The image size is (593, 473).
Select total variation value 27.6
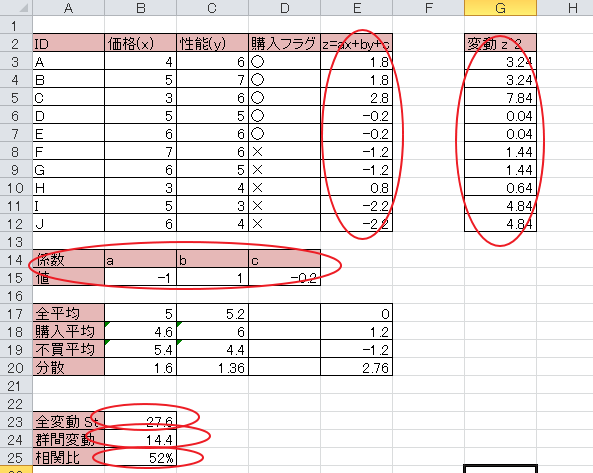(x=140, y=421)
